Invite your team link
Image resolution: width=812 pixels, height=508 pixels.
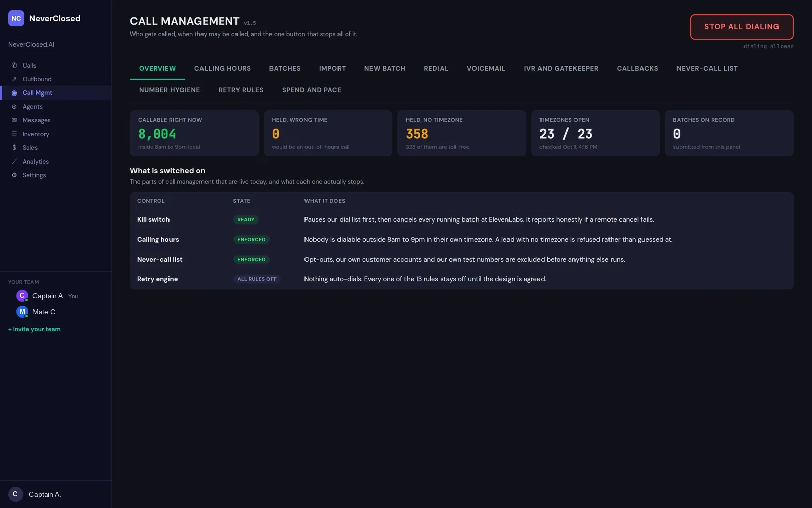(35, 329)
